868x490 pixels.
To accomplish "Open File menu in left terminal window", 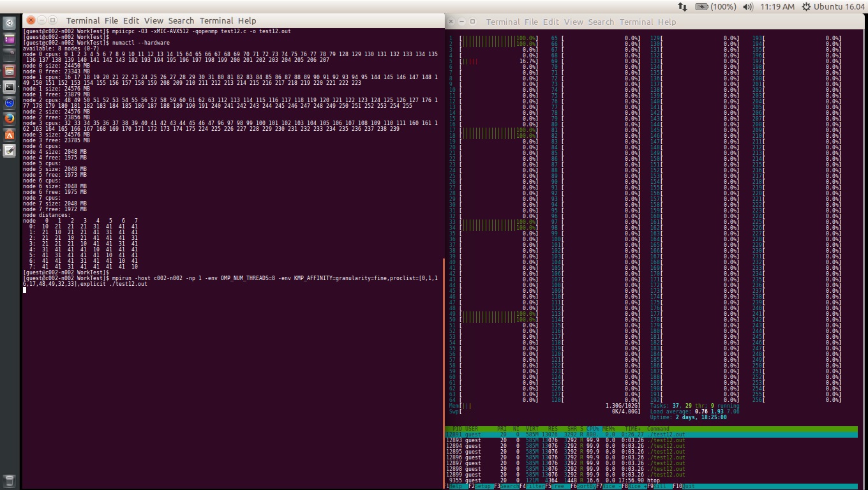I will pyautogui.click(x=110, y=20).
